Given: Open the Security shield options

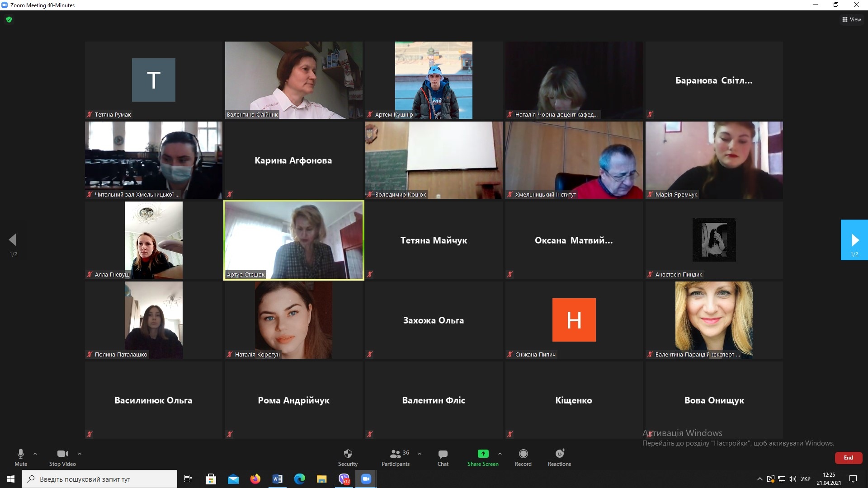Looking at the screenshot, I should (x=348, y=457).
